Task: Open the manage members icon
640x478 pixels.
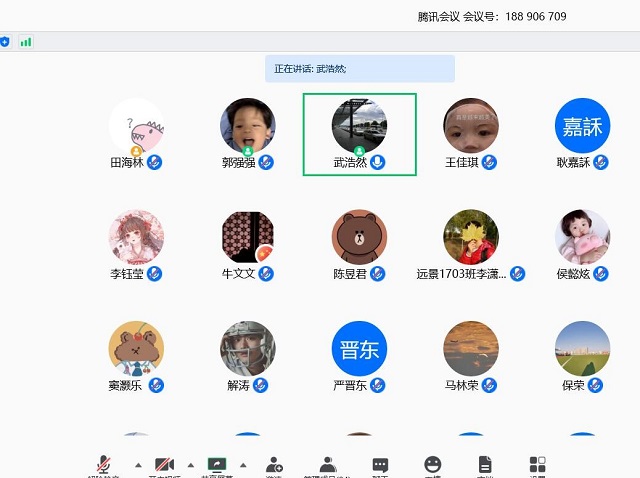Action: [x=328, y=465]
